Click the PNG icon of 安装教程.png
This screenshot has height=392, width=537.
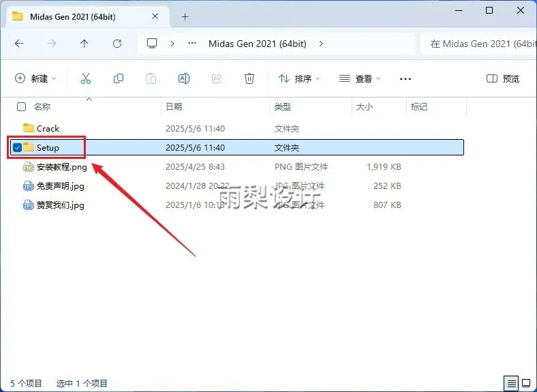click(x=29, y=167)
